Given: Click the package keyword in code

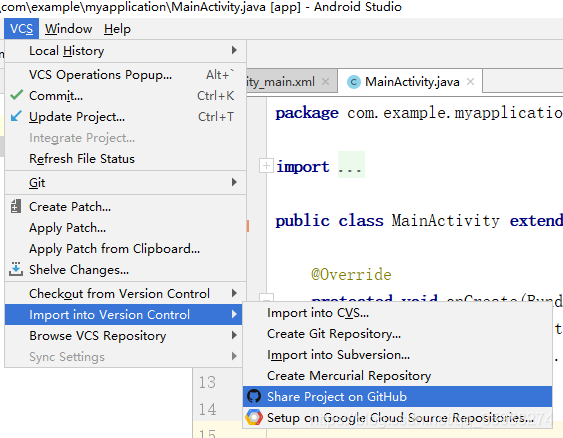Looking at the screenshot, I should 307,113.
